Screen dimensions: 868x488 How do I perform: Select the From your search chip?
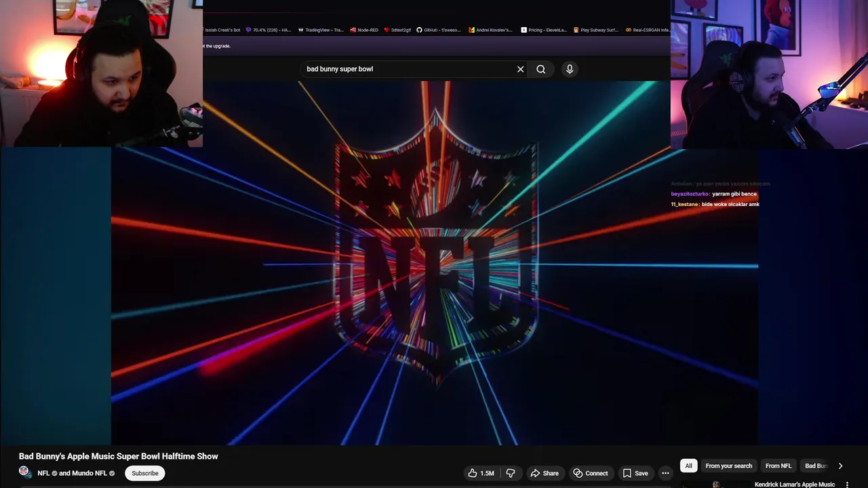point(728,466)
